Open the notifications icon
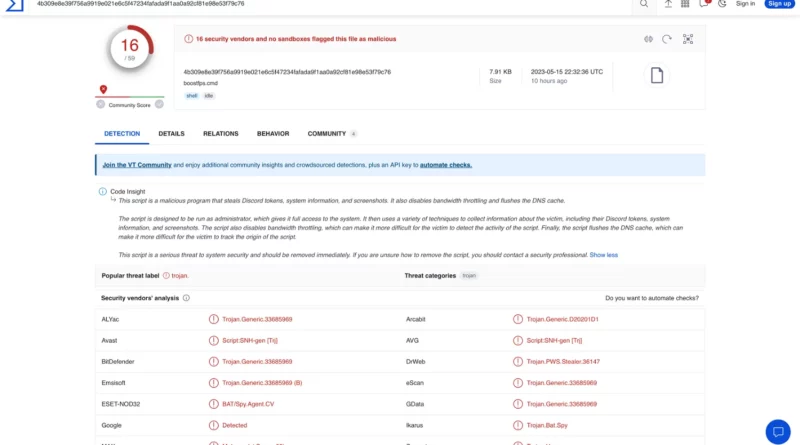 click(704, 4)
